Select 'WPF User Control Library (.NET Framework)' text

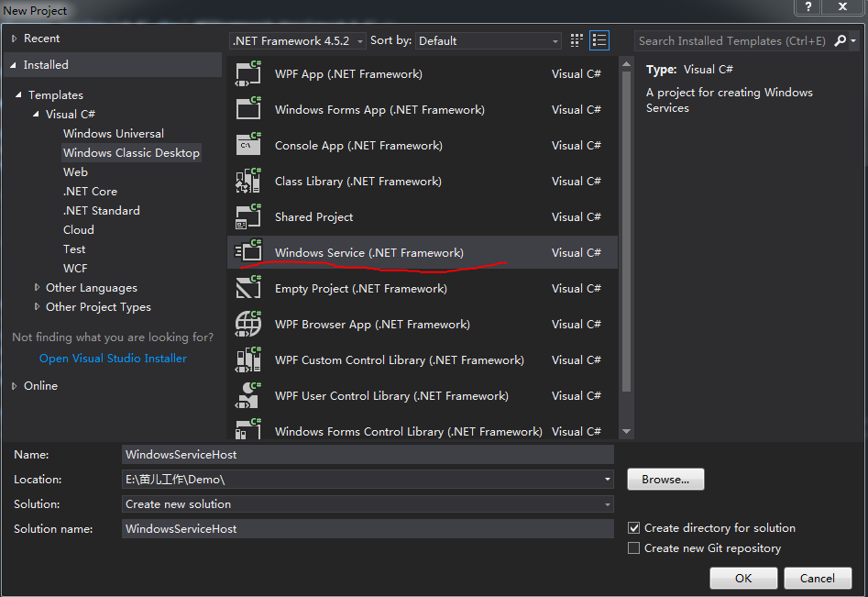[x=391, y=396]
